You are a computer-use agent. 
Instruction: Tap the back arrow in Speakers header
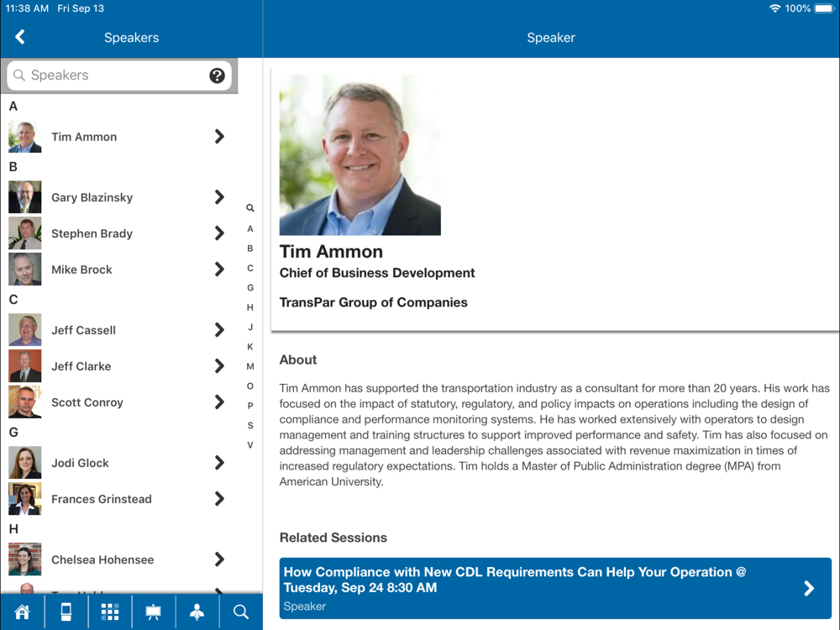tap(20, 37)
